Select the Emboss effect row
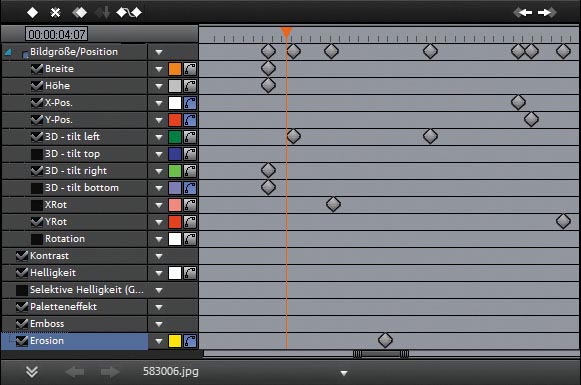581x385 pixels. [x=74, y=324]
